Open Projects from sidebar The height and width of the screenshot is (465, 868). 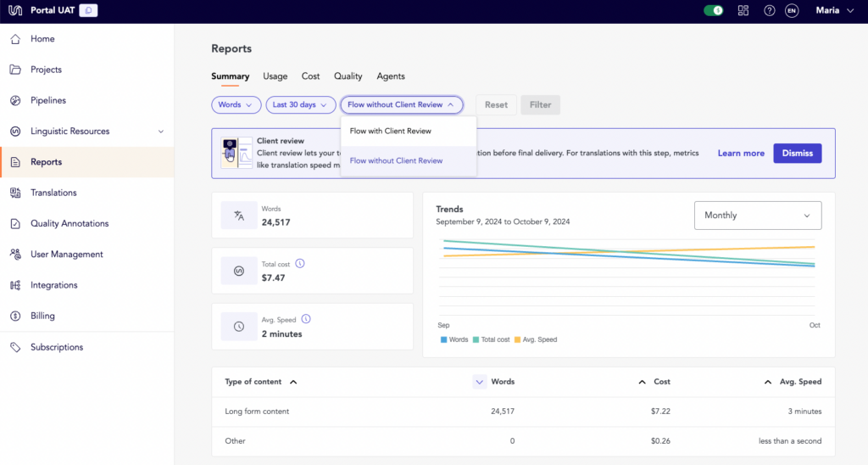point(46,70)
